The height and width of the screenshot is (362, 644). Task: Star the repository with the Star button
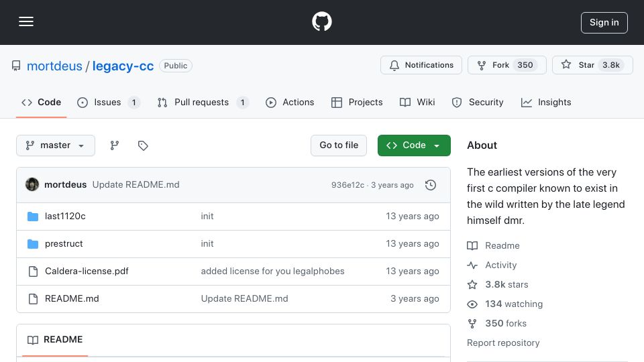pos(592,65)
